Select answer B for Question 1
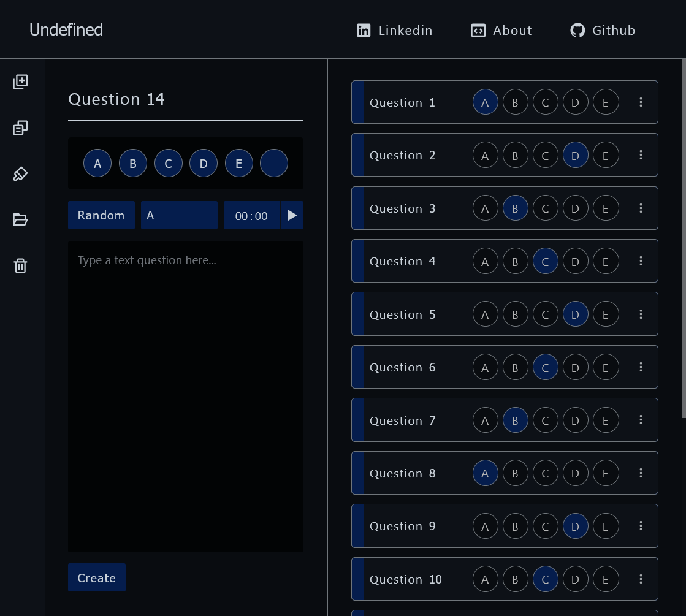The height and width of the screenshot is (616, 686). 516,102
